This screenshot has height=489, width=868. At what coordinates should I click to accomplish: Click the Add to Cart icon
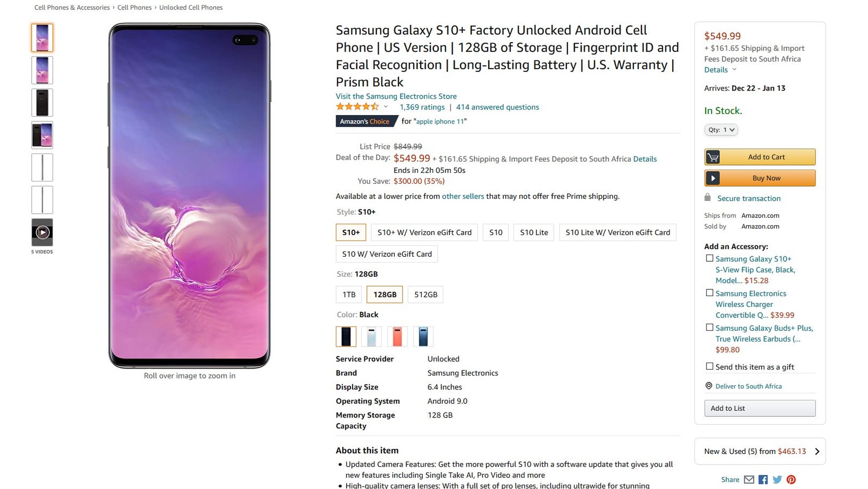[x=713, y=157]
